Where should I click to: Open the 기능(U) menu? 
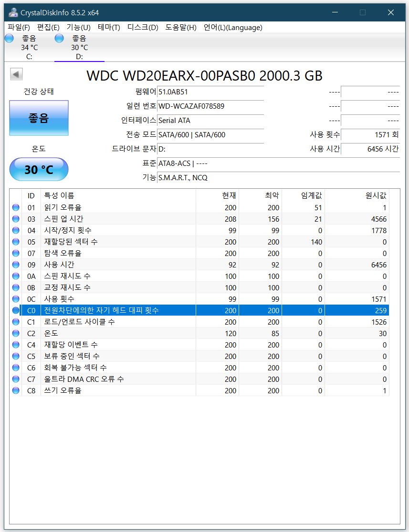(78, 28)
